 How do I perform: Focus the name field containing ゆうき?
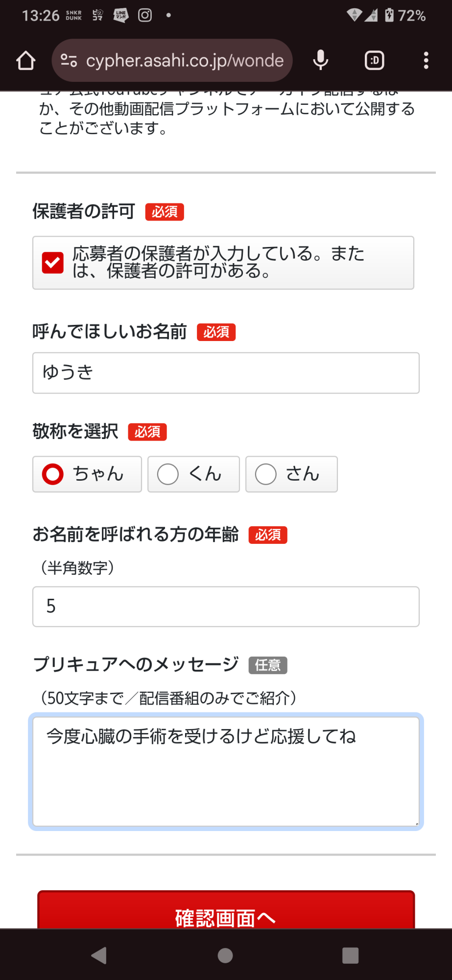pos(226,373)
